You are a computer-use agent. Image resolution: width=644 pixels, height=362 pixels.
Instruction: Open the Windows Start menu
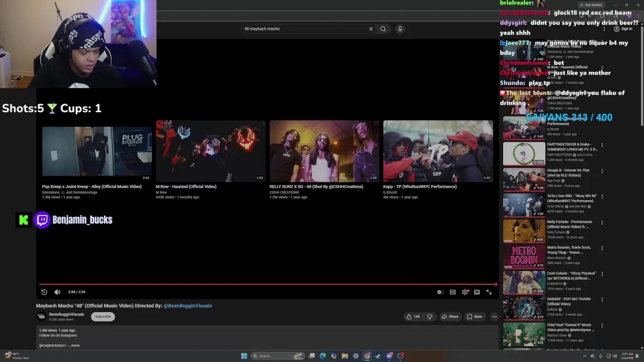244,356
